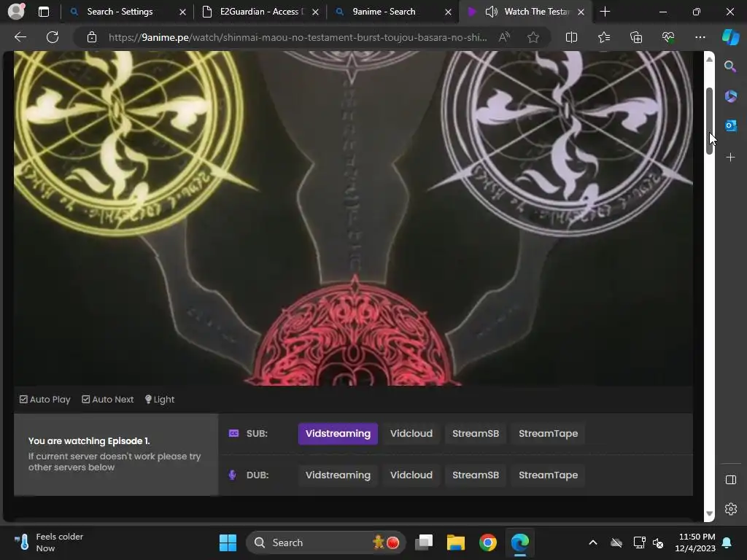
Task: Select SUB StreamTape server
Action: (x=548, y=434)
